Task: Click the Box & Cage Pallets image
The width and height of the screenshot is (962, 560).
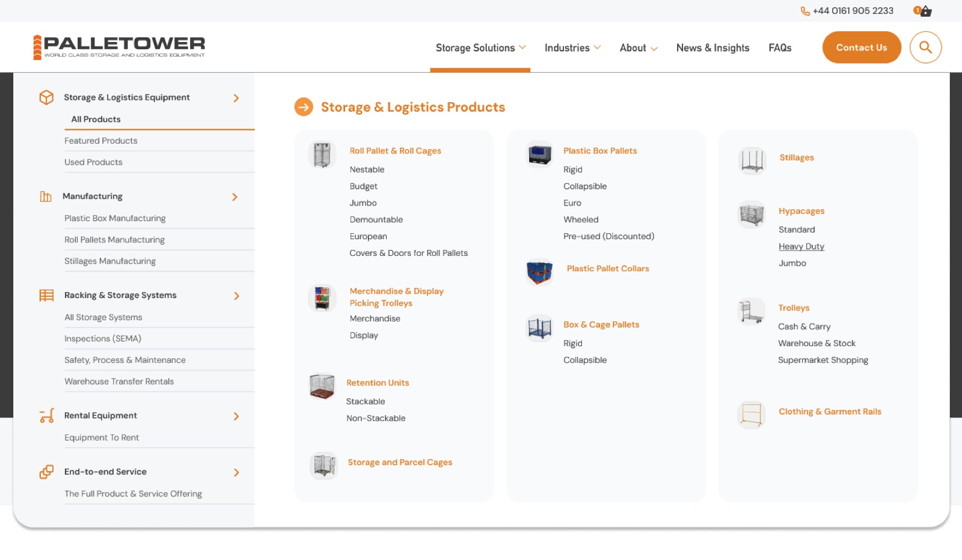Action: (539, 328)
